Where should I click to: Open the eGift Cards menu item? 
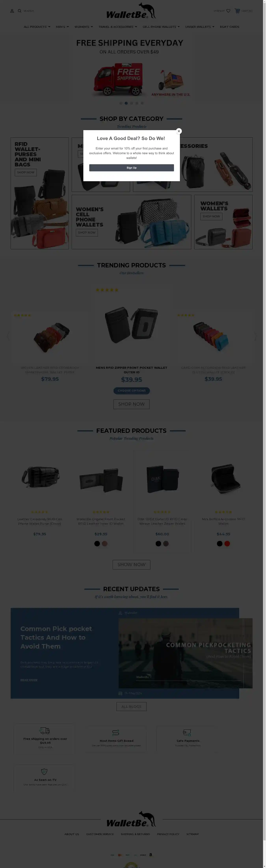230,27
